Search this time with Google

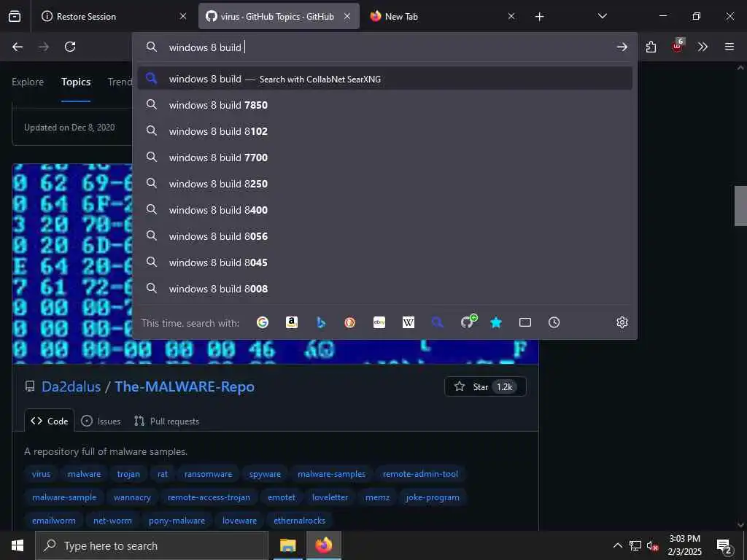point(263,322)
